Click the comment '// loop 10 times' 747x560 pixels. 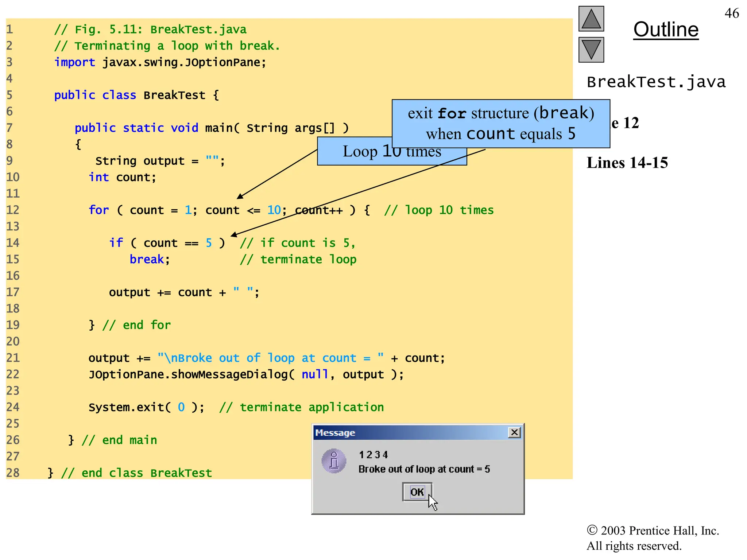point(439,210)
